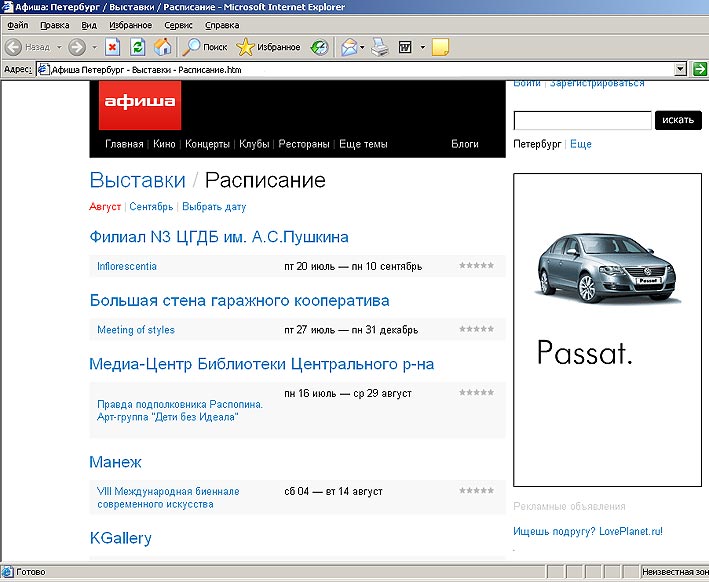Open the Правка menu
The height and width of the screenshot is (582, 709).
pos(55,25)
